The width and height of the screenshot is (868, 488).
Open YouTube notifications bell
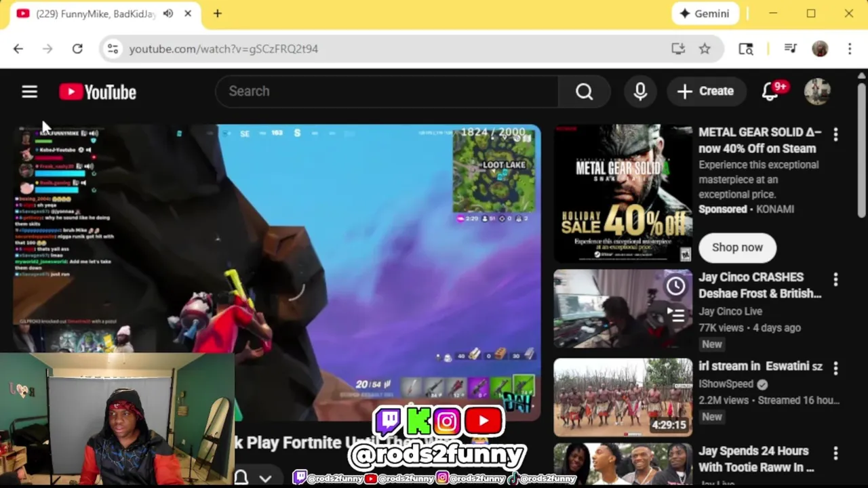pyautogui.click(x=770, y=91)
